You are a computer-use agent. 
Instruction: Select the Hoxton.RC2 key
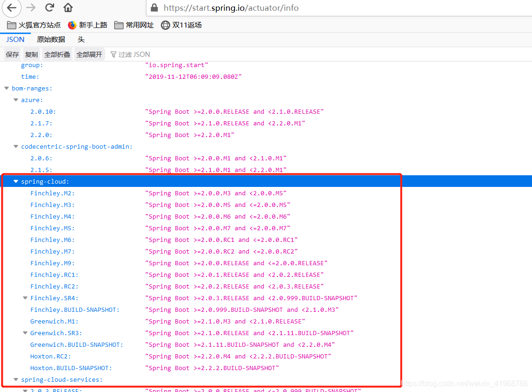point(50,357)
